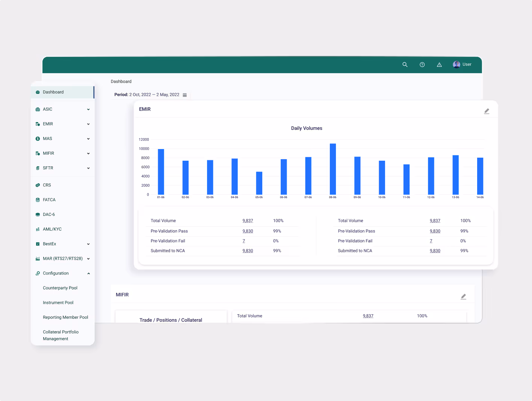
Task: Click the Configuration gear icon
Action: [x=38, y=273]
